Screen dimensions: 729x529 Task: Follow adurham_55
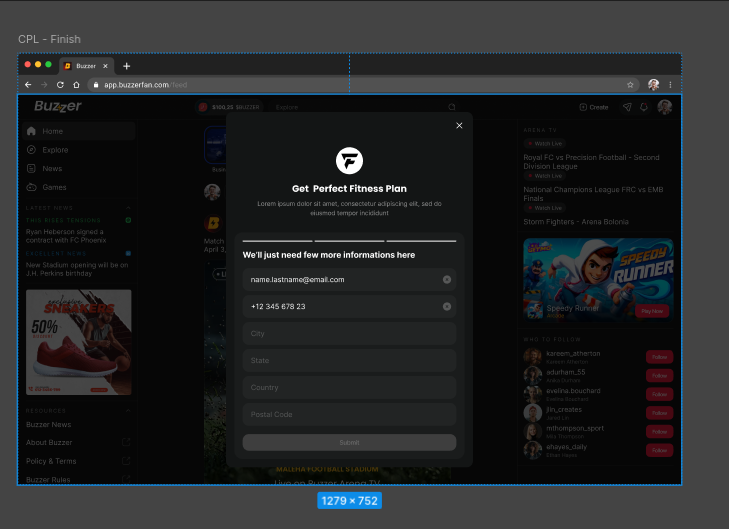[x=659, y=376]
